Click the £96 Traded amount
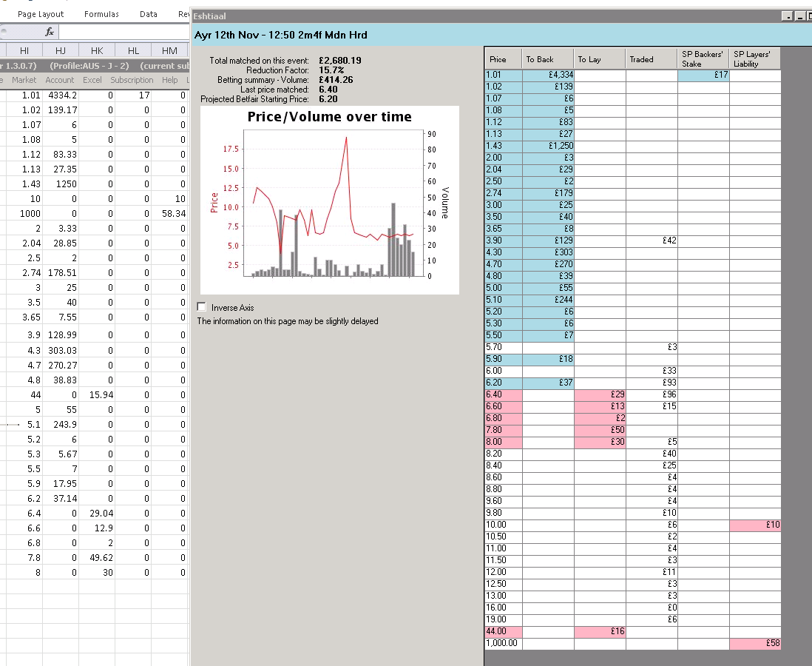812x666 pixels. click(652, 394)
